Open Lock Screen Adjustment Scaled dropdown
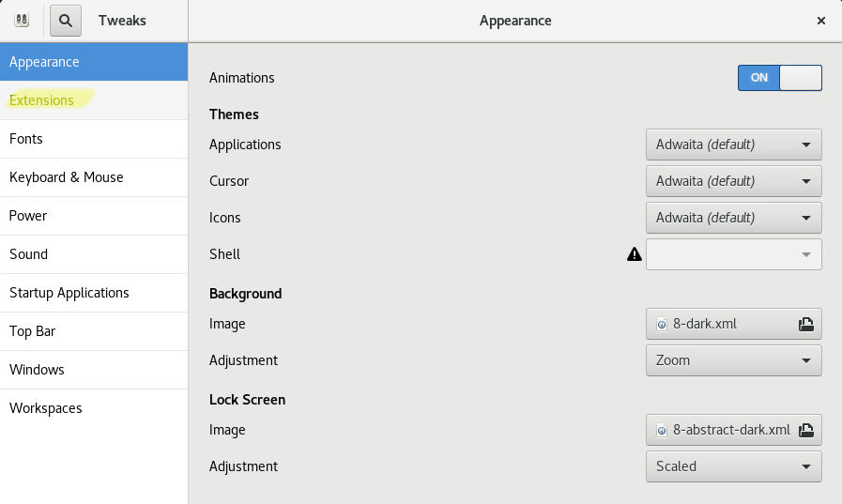This screenshot has width=842, height=504. (733, 466)
